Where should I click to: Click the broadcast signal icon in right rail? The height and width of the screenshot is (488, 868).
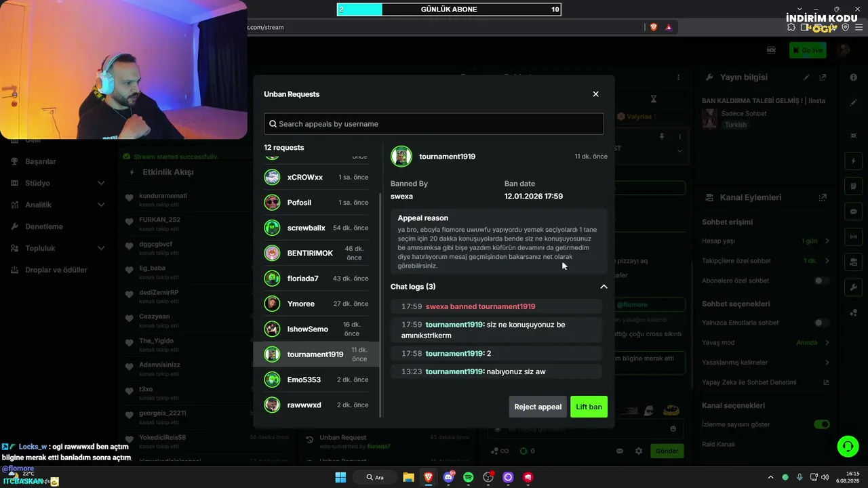click(854, 237)
